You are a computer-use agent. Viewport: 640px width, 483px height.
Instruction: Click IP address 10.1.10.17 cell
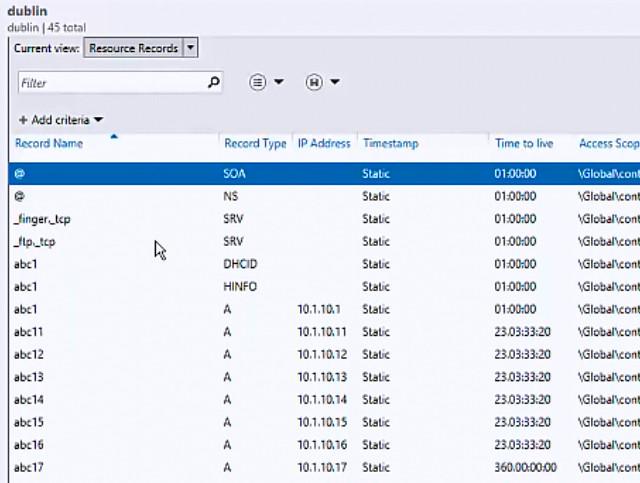(x=322, y=467)
